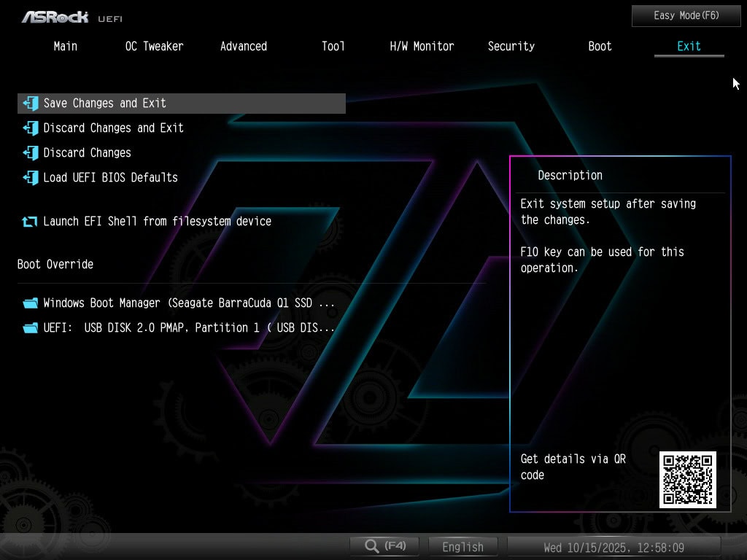Click the USB DISK 2.0 folder icon
The image size is (747, 560).
pos(30,328)
